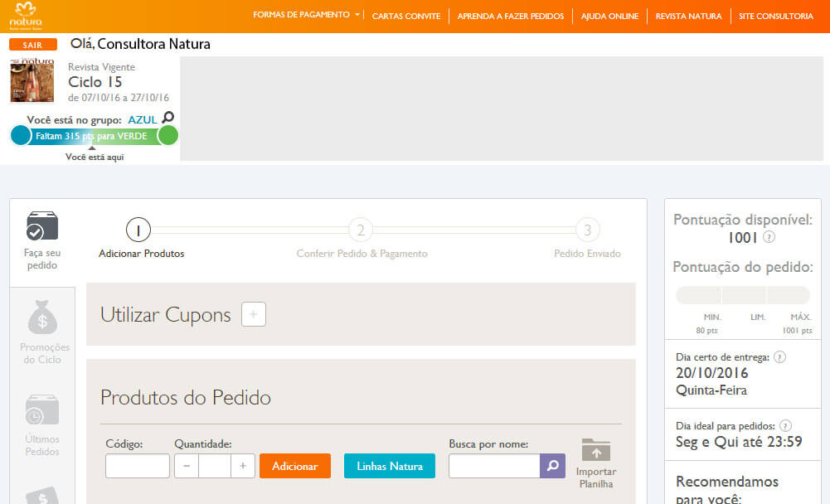This screenshot has width=830, height=504.
Task: Select step 3 Pedido Enviado
Action: [x=588, y=230]
